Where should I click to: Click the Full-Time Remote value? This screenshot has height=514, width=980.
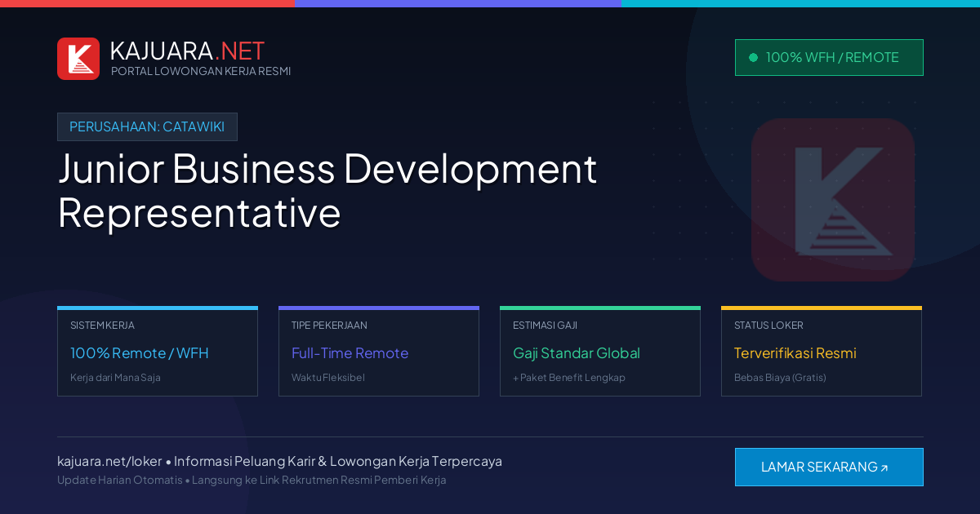[350, 353]
